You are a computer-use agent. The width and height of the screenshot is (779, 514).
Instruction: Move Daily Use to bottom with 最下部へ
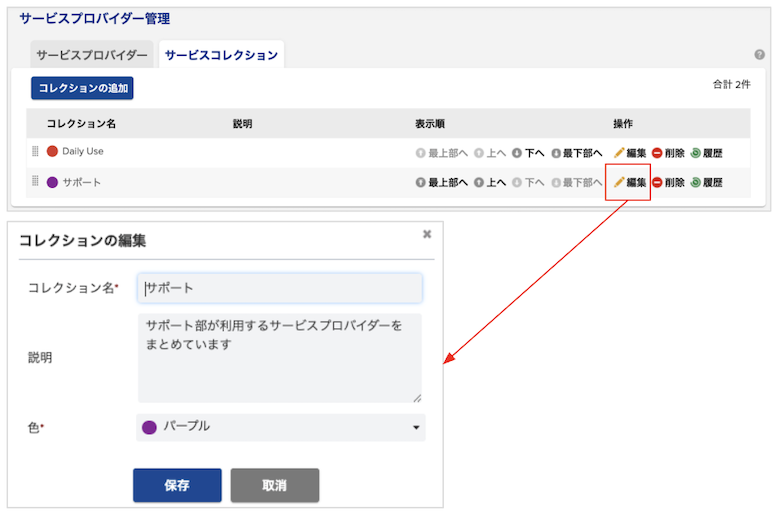click(577, 153)
